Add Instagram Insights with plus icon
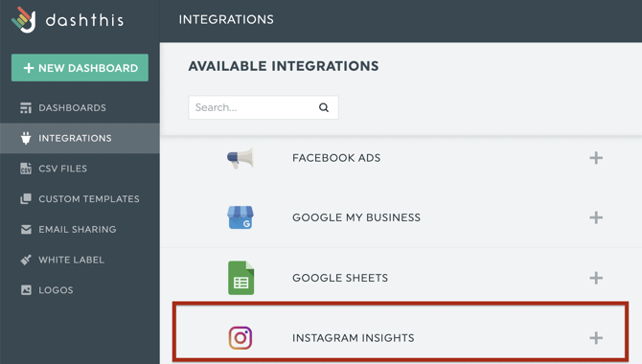This screenshot has width=642, height=364. pyautogui.click(x=596, y=338)
